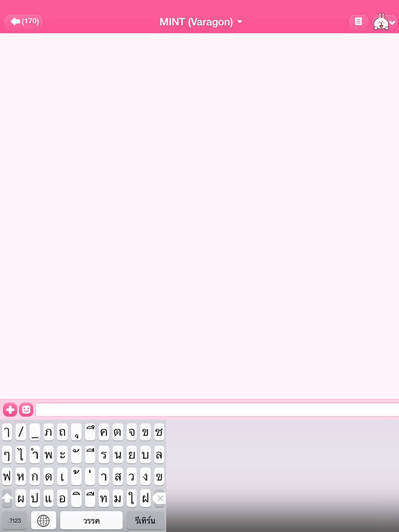The image size is (399, 532).
Task: Tap the รีเทิร์น return key
Action: [x=145, y=521]
